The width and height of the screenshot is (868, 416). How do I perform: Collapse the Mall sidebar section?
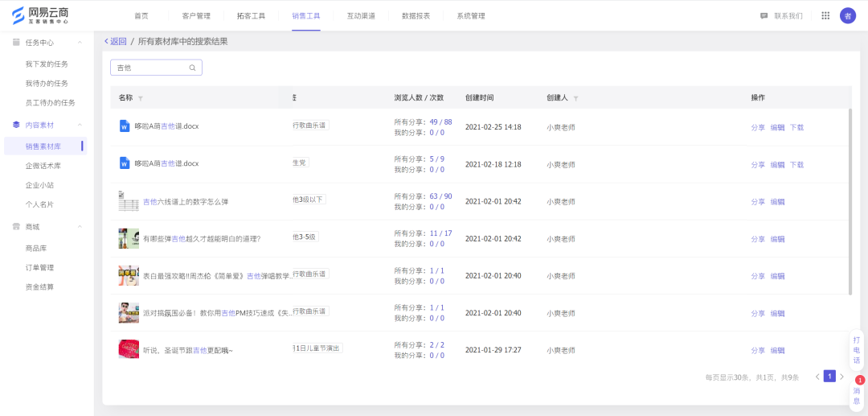coord(80,227)
